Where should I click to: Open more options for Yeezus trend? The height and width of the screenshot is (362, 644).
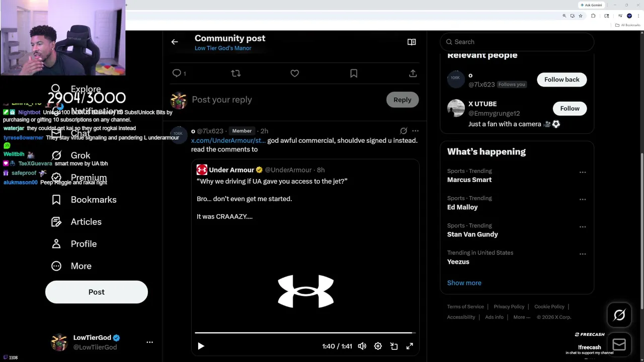coord(583,254)
